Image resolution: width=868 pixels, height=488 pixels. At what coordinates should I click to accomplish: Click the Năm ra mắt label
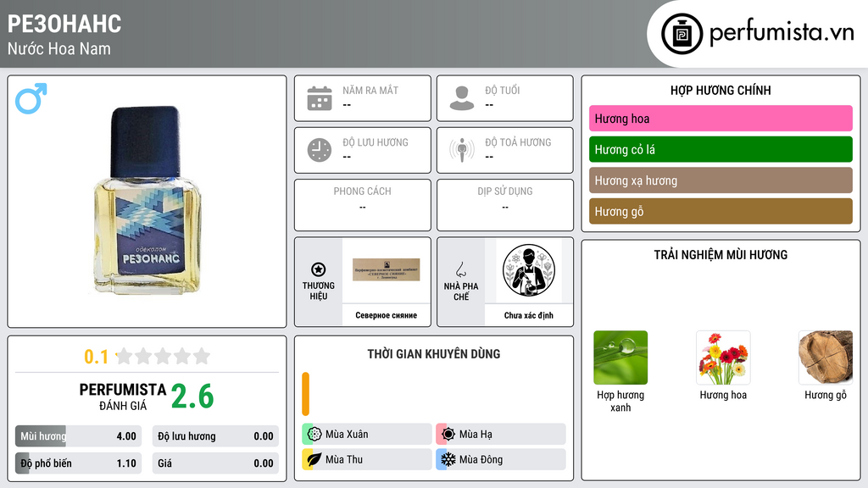tap(370, 90)
